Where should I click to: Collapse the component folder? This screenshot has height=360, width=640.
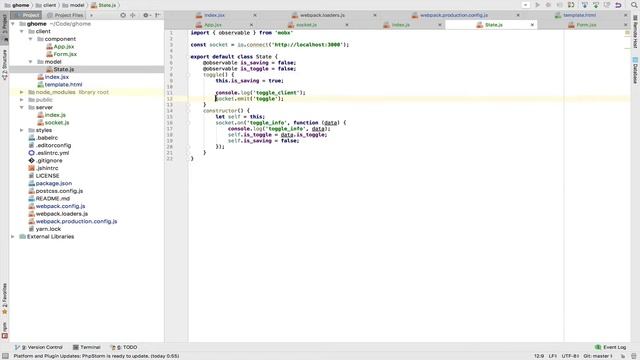[31, 39]
